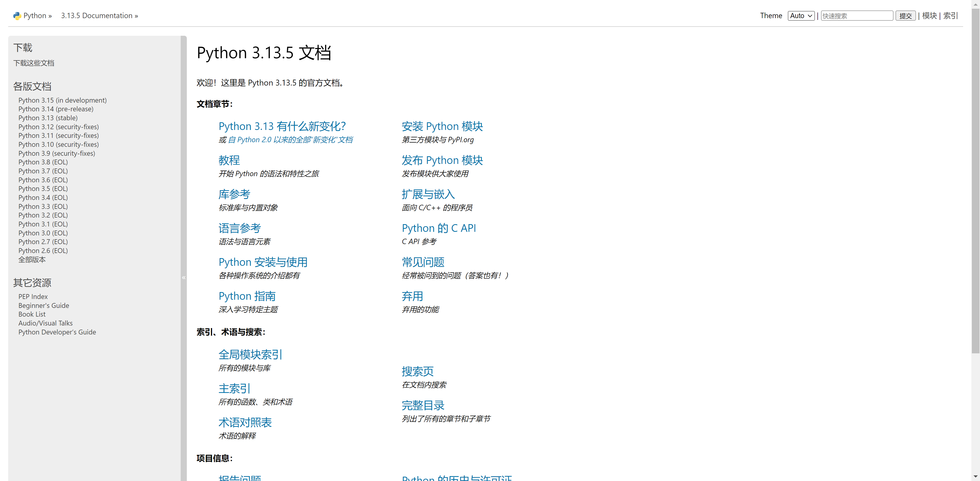Open the 库参考 library reference link
Screen dimensions: 980x481
(x=234, y=194)
